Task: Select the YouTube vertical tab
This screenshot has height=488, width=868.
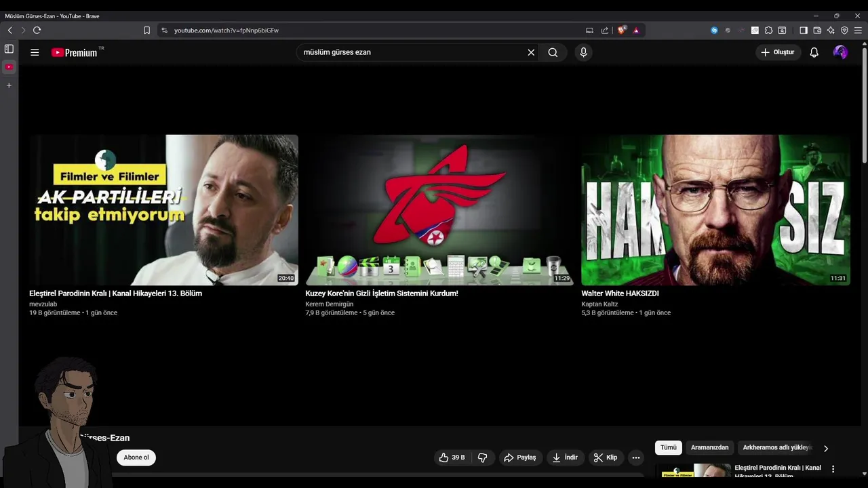Action: (9, 66)
